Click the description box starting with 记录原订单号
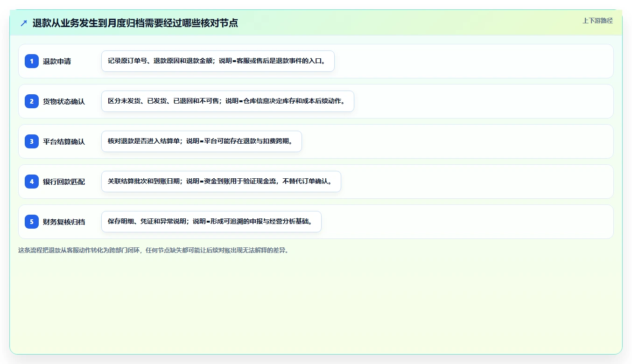The width and height of the screenshot is (632, 364). pos(218,61)
